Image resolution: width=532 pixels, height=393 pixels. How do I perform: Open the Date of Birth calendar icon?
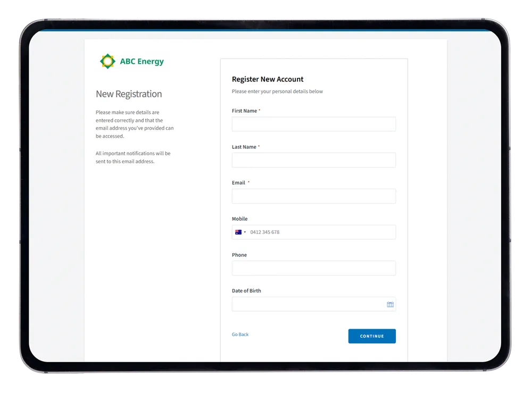(390, 305)
